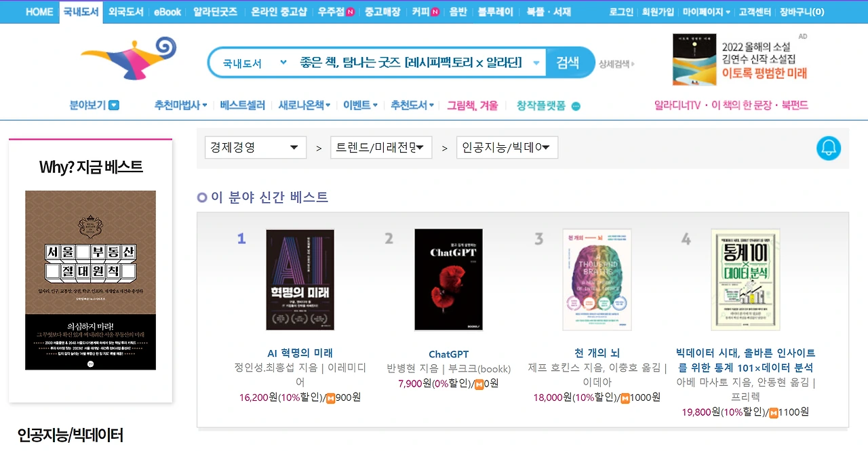
Task: Click mileage icon under 천 개의 뇌 price
Action: [625, 398]
